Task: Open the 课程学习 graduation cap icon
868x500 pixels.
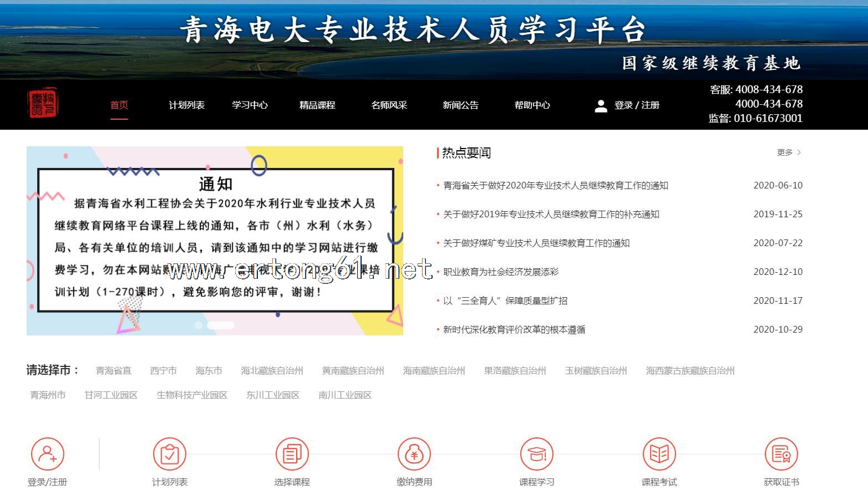Action: 536,454
